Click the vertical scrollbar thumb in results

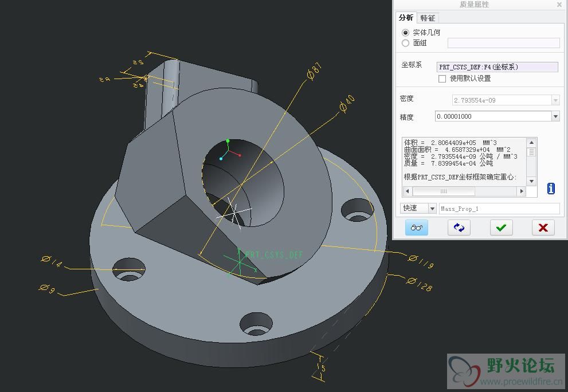point(531,152)
